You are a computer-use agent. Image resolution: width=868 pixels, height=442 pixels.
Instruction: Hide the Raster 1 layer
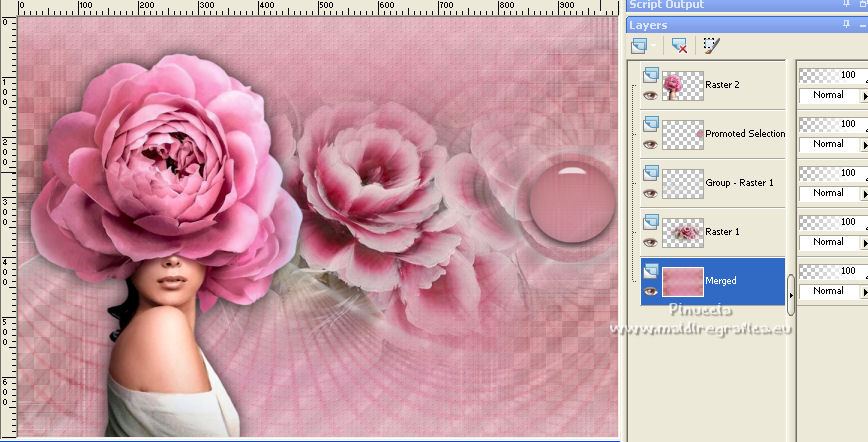[650, 243]
